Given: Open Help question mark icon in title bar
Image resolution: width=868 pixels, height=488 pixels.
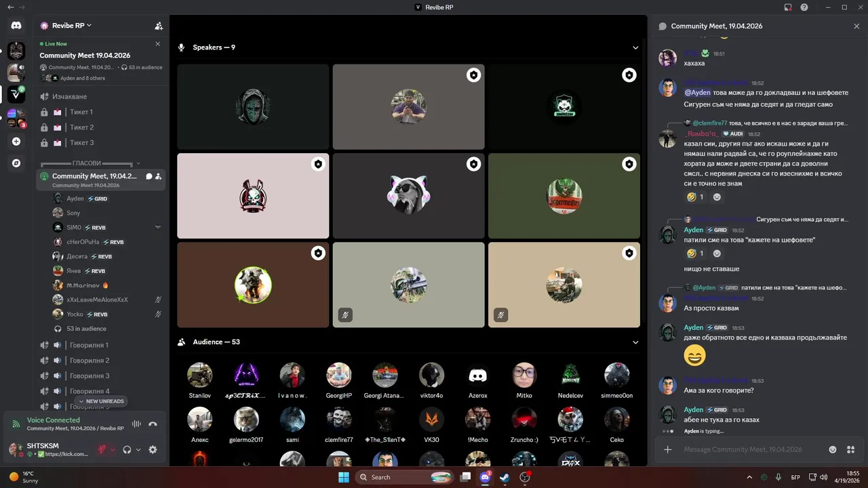Looking at the screenshot, I should point(804,7).
